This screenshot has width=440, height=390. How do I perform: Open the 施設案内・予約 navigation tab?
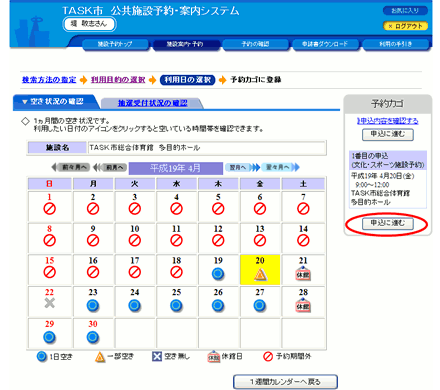point(185,44)
